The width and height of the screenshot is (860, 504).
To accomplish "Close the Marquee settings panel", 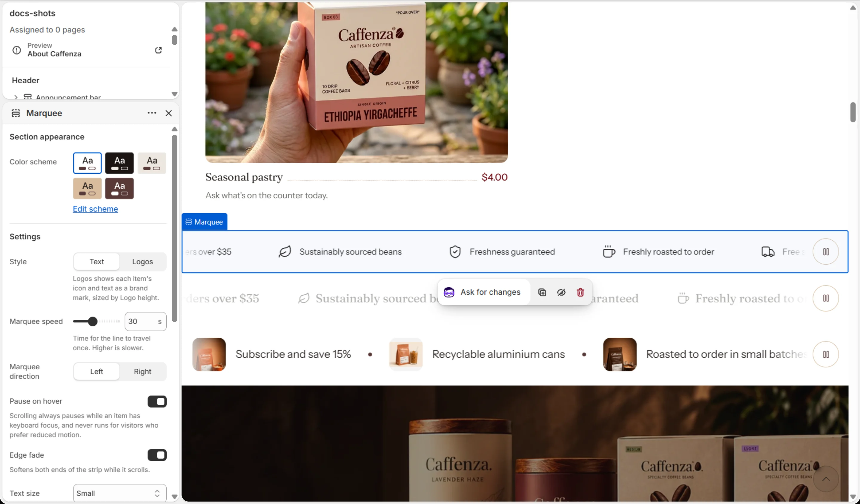I will click(x=169, y=113).
